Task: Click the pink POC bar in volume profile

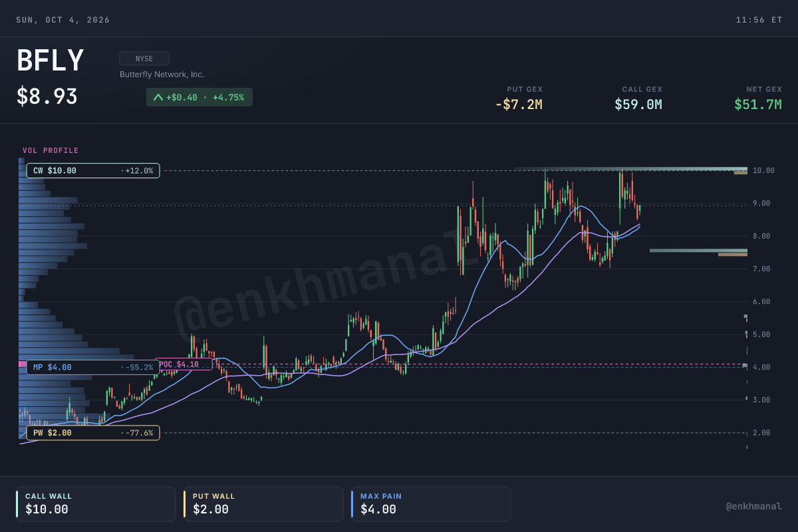Action: [x=23, y=364]
